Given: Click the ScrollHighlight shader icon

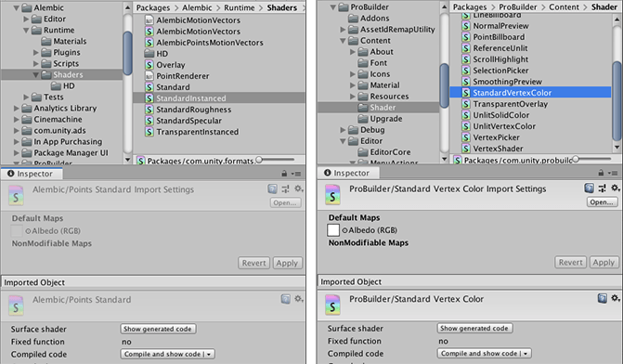Looking at the screenshot, I should click(x=466, y=59).
